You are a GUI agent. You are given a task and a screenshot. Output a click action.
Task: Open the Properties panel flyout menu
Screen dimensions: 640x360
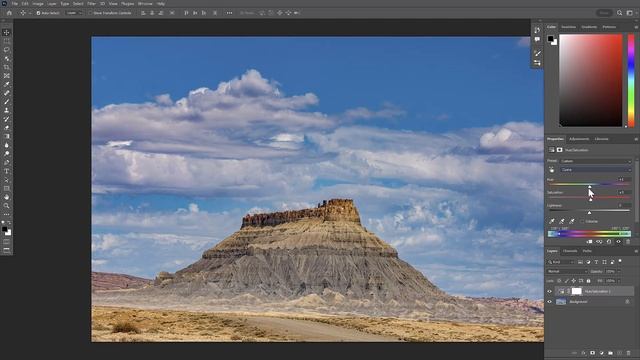(636, 139)
